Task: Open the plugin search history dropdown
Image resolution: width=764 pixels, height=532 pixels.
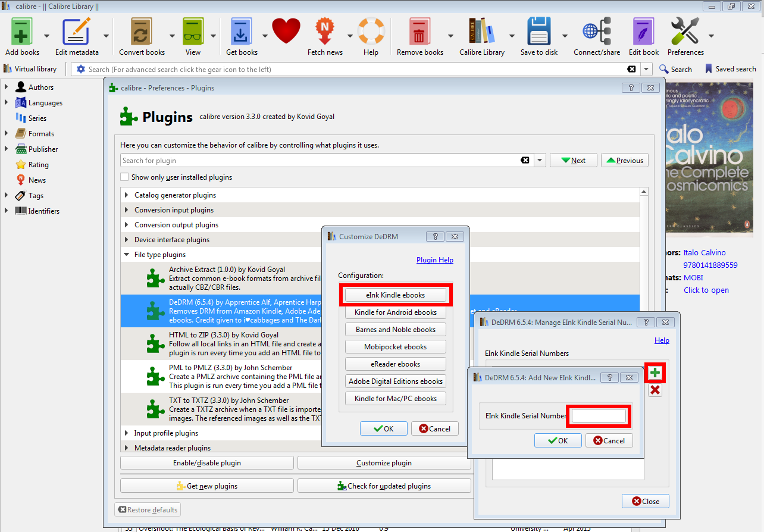Action: click(x=540, y=161)
